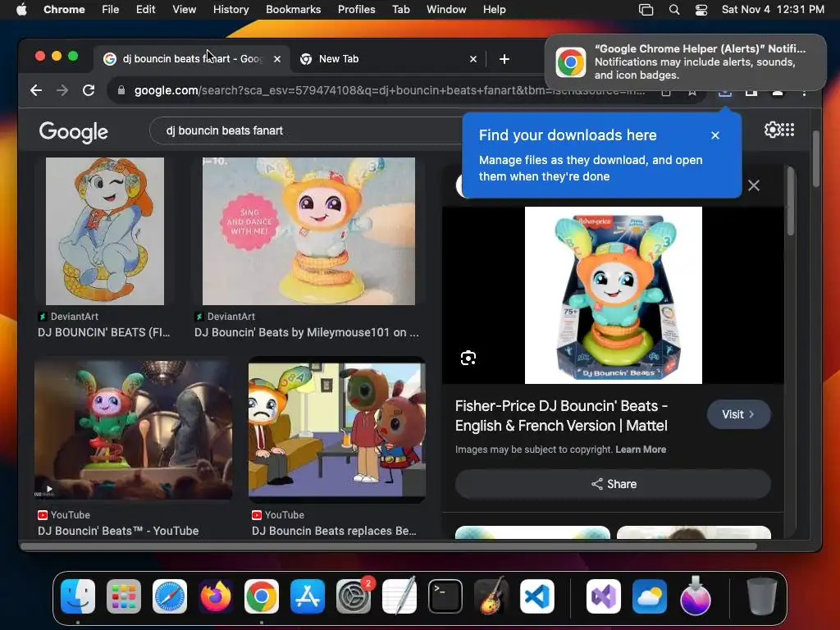Open the DeviantArt sketch drawing thumbnail

pos(105,231)
